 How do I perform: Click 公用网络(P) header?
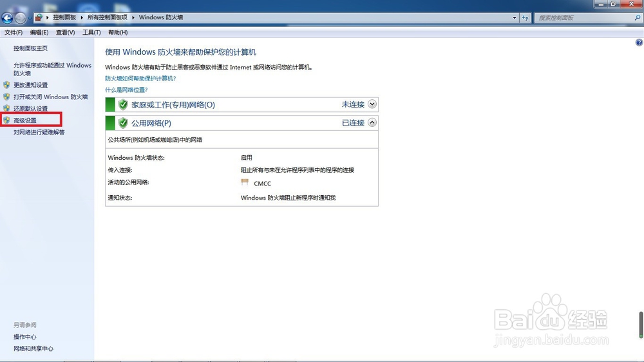coord(151,123)
